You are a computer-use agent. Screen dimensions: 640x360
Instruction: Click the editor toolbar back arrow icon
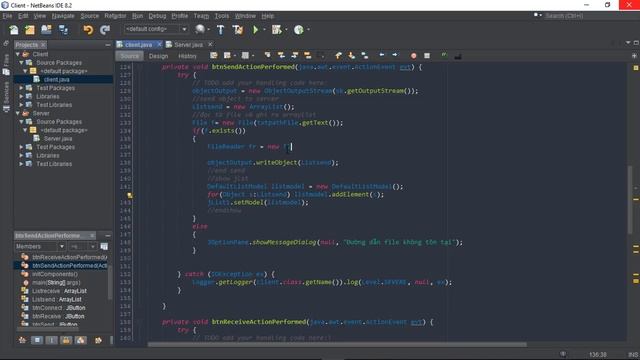[382, 55]
